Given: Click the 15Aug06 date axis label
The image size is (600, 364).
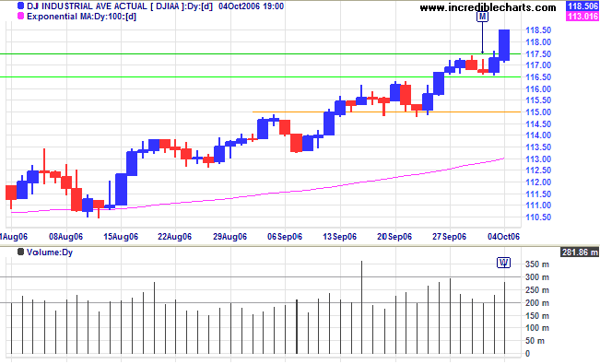Looking at the screenshot, I should 121,237.
